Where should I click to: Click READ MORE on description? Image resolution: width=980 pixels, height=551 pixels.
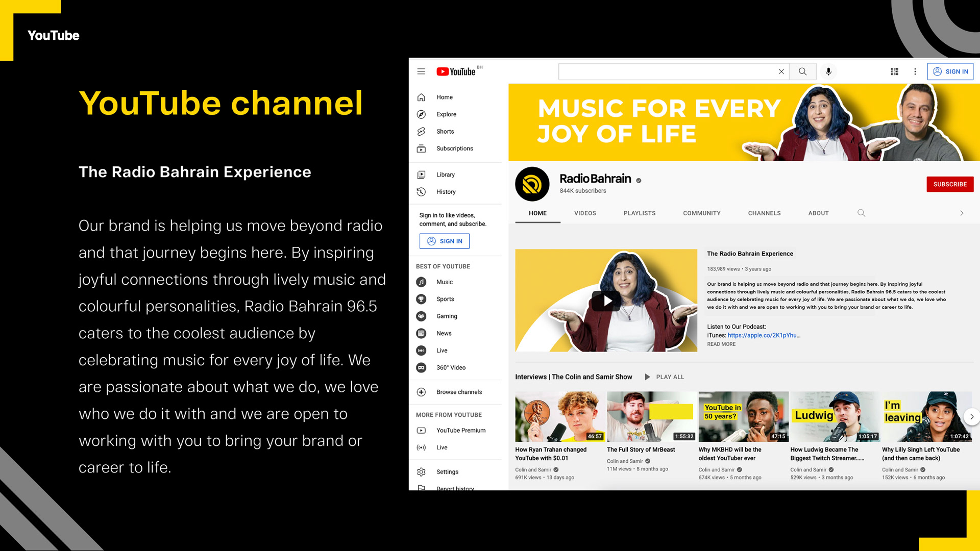(x=721, y=344)
